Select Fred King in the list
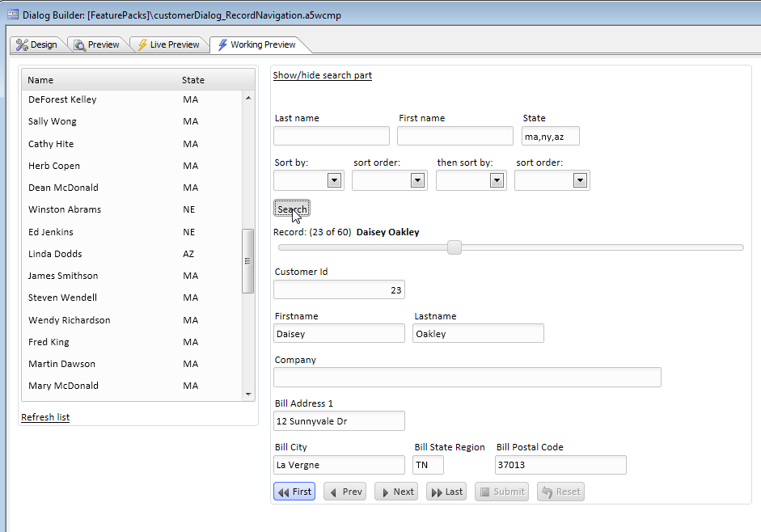761x532 pixels. pos(132,342)
